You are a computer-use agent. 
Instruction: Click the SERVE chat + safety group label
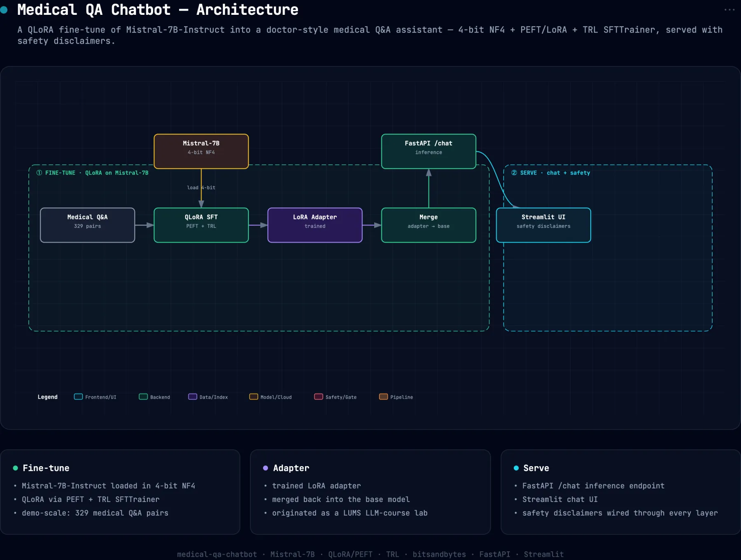coord(551,173)
